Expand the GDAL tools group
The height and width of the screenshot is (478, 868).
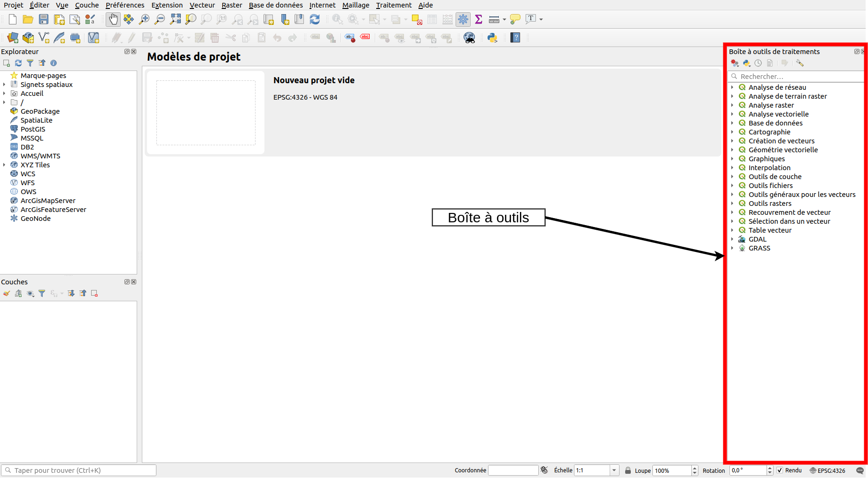pyautogui.click(x=732, y=239)
